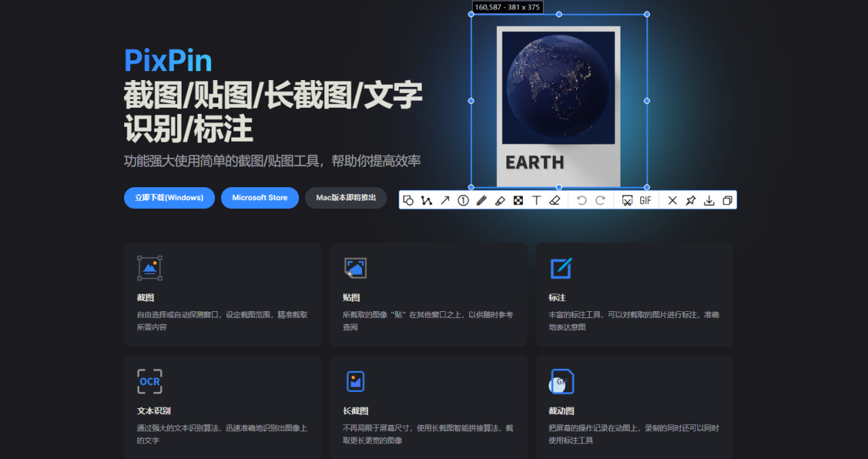Select the text annotation tool
The image size is (868, 459).
click(x=536, y=200)
